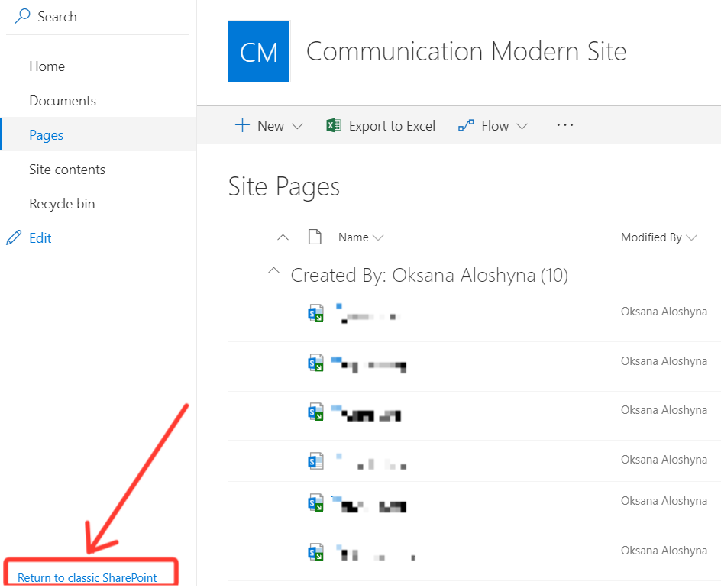
Task: Click Oksana Aloshyna in second row
Action: coord(664,361)
